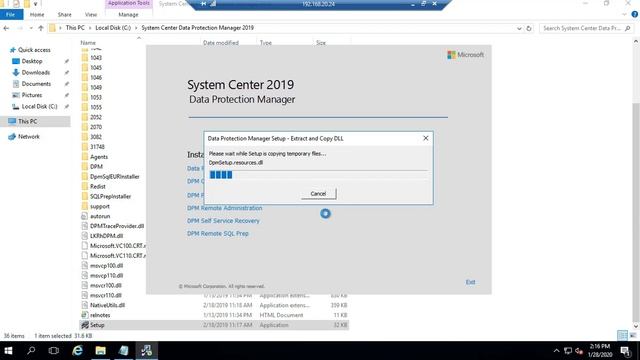Open the File tab in Explorer
The width and height of the screenshot is (640, 360).
point(11,14)
